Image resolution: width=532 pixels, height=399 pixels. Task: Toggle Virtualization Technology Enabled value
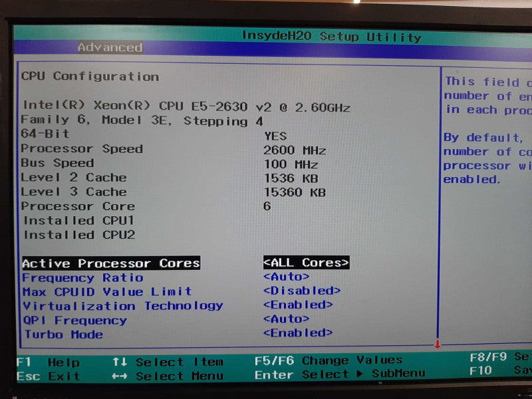[x=298, y=305]
